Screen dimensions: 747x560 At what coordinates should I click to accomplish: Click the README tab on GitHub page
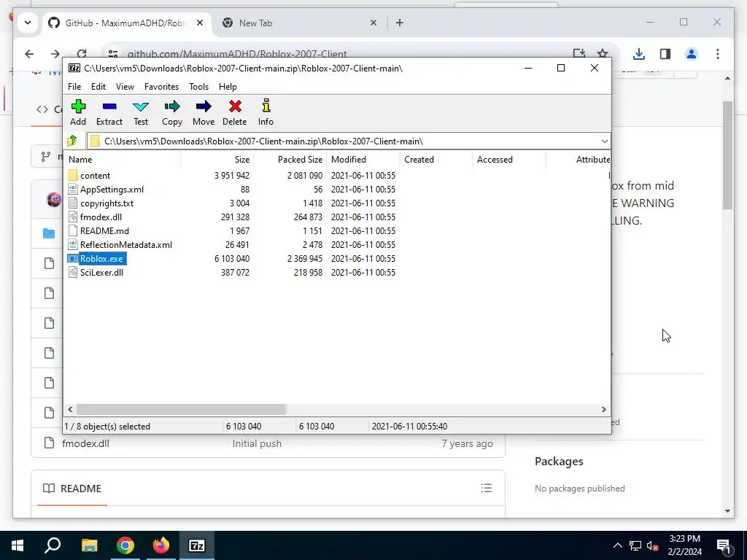pos(72,489)
